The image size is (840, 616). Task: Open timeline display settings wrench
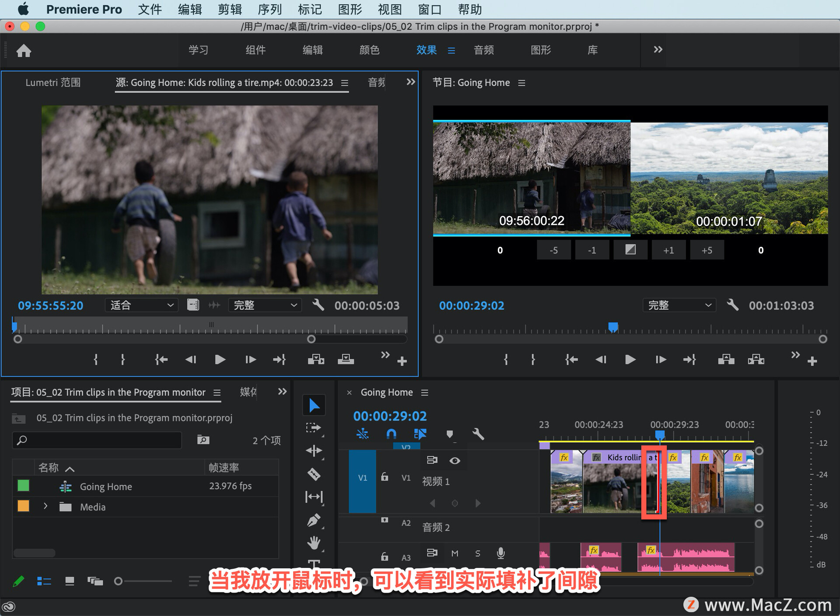coord(478,434)
